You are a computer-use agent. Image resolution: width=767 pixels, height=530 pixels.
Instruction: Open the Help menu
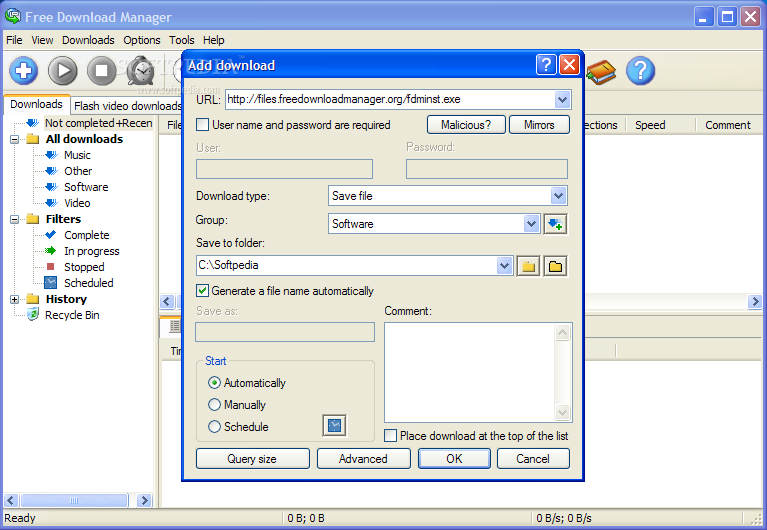coord(213,40)
